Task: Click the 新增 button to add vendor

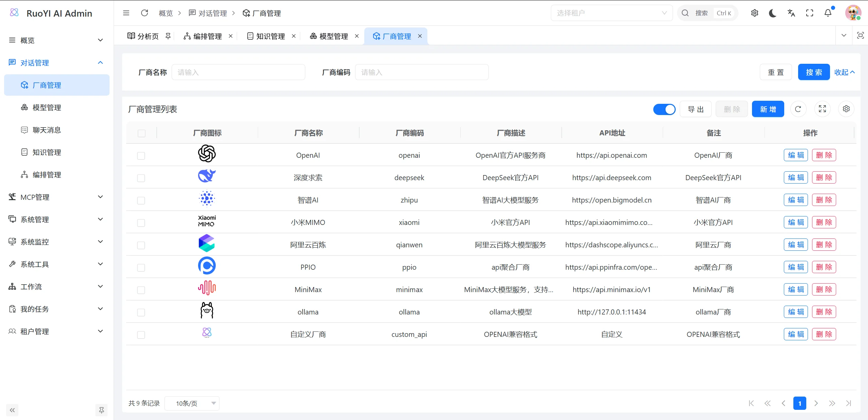Action: click(768, 109)
